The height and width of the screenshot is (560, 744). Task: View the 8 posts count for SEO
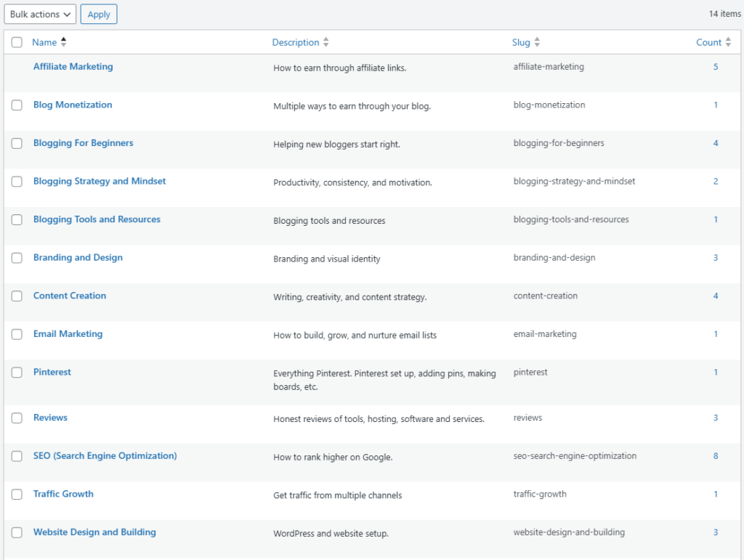pyautogui.click(x=715, y=455)
